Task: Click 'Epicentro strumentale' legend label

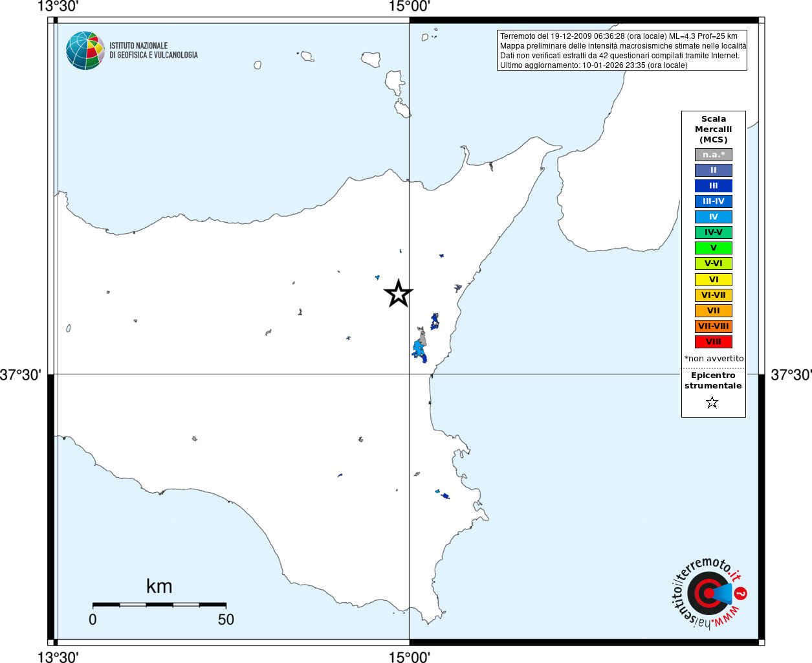Action: coord(713,381)
